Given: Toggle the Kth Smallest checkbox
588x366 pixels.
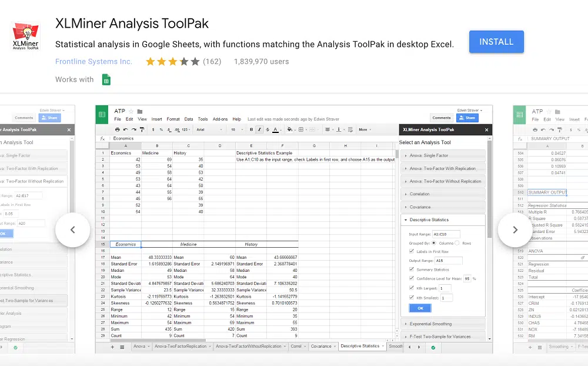Looking at the screenshot, I should [412, 297].
